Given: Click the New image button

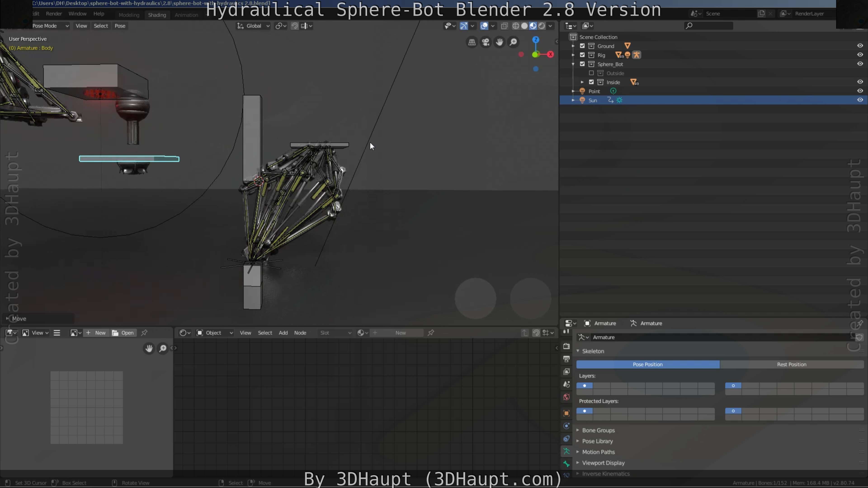Looking at the screenshot, I should coord(96,333).
